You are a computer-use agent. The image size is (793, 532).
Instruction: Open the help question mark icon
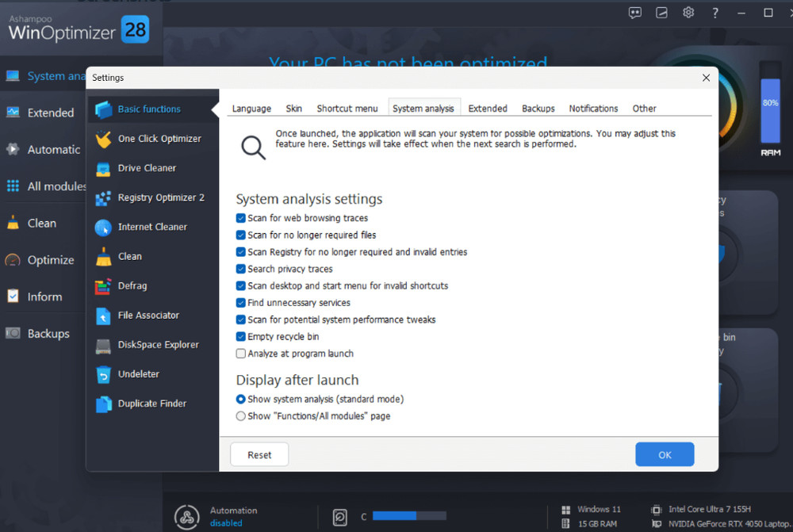[x=714, y=12]
